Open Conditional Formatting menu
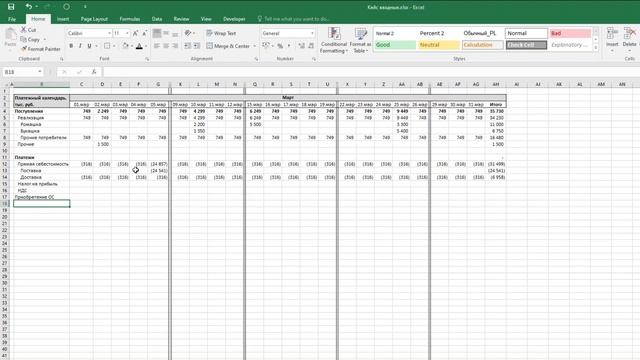The width and height of the screenshot is (640, 360). (333, 40)
